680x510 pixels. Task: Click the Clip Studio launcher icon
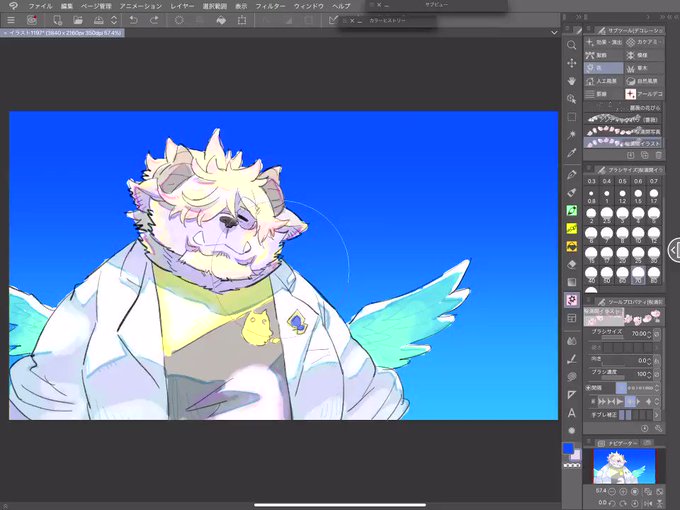[x=32, y=20]
